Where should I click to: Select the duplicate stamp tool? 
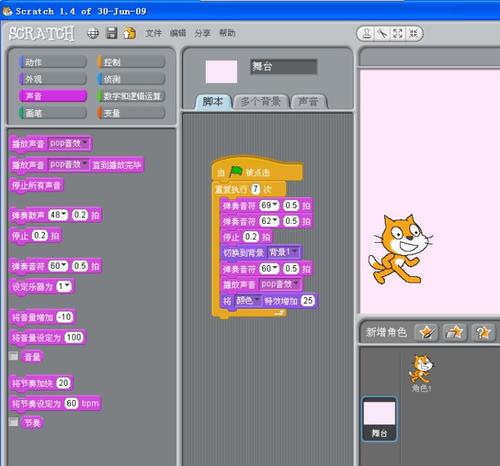pos(367,33)
